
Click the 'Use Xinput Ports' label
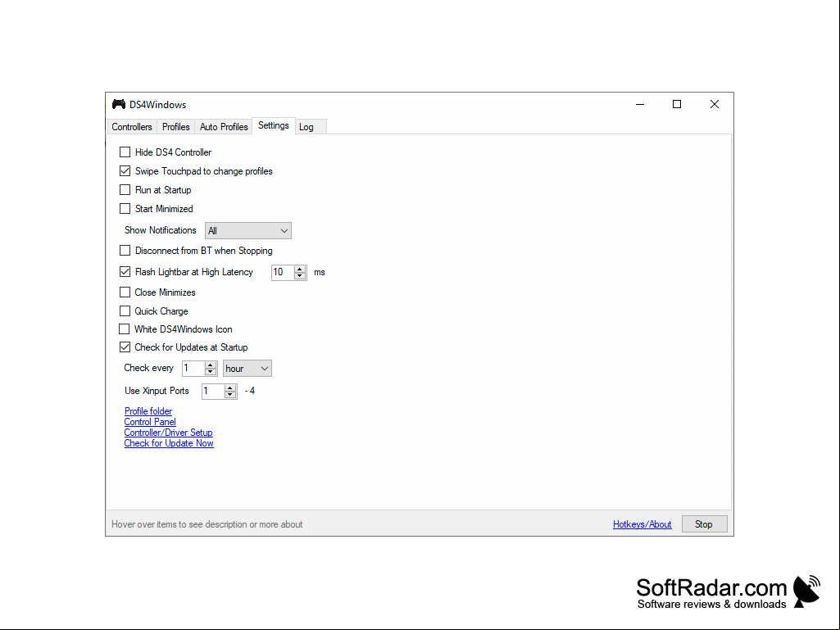157,391
